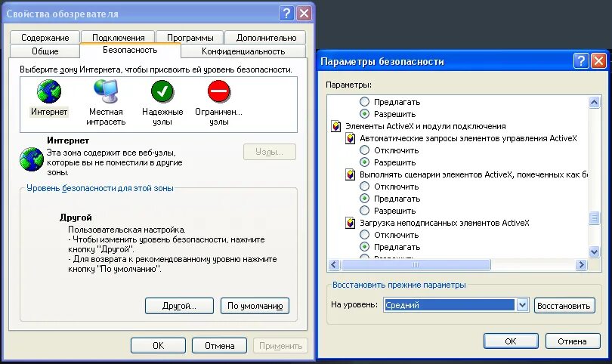This screenshot has width=612, height=364.
Task: Click icon beside Загрузка неподписанных элементов ActiveX
Action: 351,223
